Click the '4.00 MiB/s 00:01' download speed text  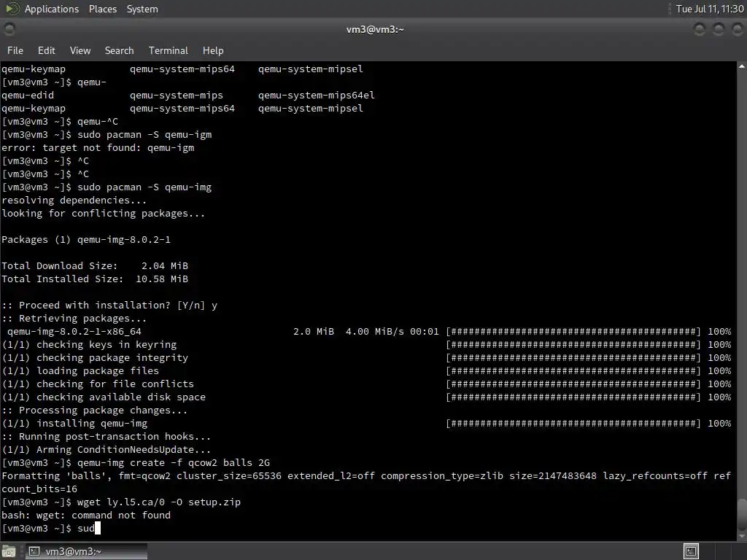coord(392,332)
